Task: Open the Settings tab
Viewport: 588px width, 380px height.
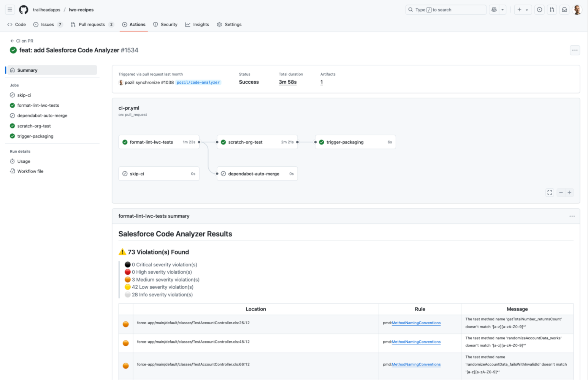Action: coord(229,24)
